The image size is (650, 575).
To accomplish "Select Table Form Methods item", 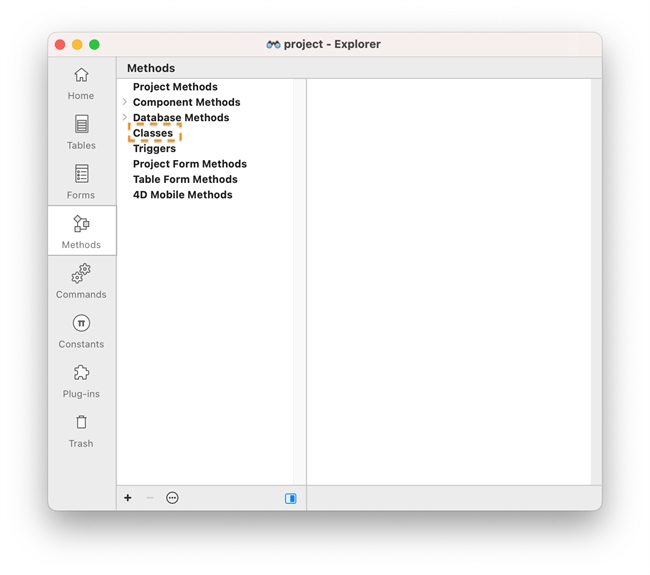I will [x=185, y=180].
